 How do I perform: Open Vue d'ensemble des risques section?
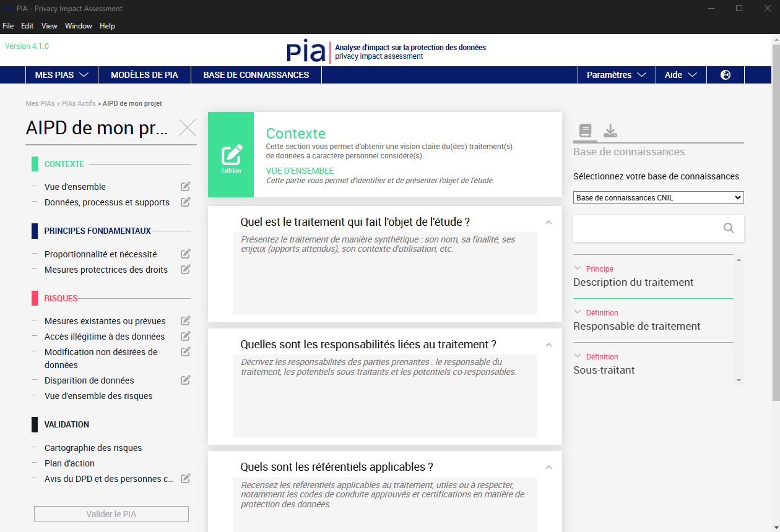coord(98,396)
